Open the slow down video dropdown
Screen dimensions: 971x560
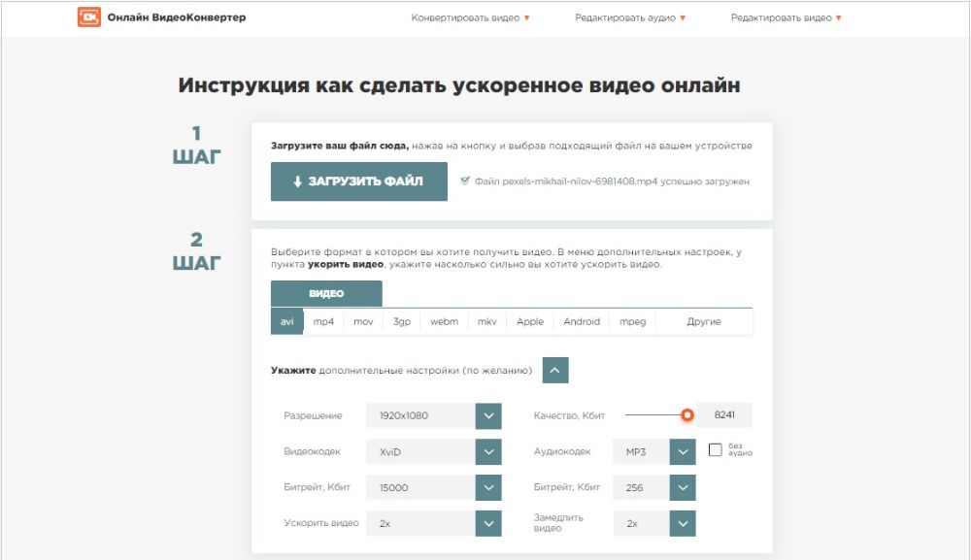coord(684,523)
